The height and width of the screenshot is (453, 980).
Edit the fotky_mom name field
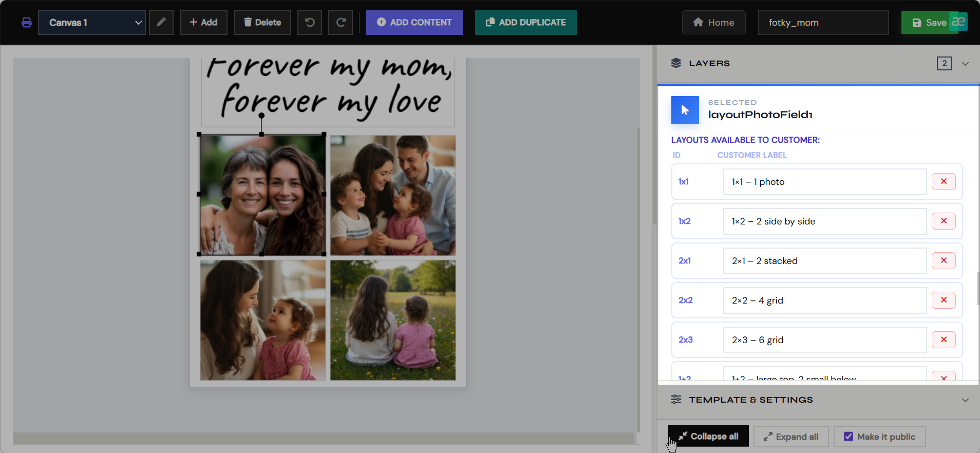pyautogui.click(x=823, y=23)
